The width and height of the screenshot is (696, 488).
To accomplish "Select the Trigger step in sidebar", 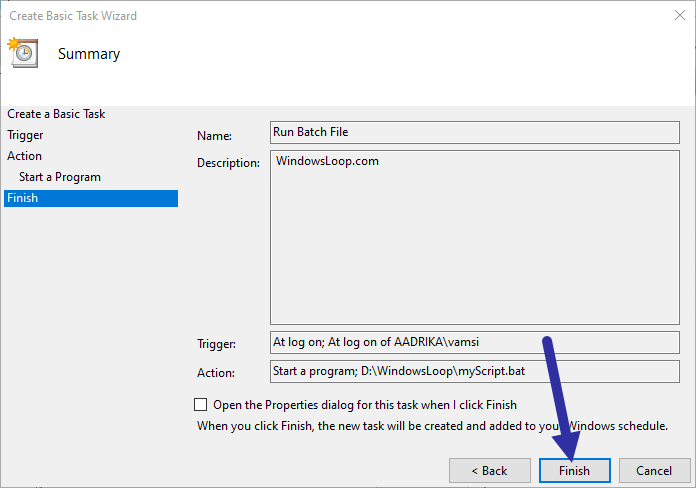I will coord(25,135).
